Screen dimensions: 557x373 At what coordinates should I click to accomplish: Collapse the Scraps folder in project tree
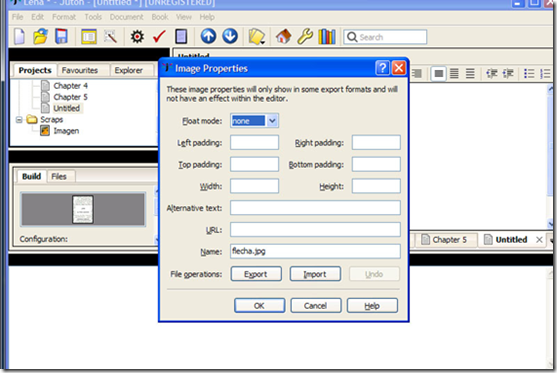coord(19,120)
